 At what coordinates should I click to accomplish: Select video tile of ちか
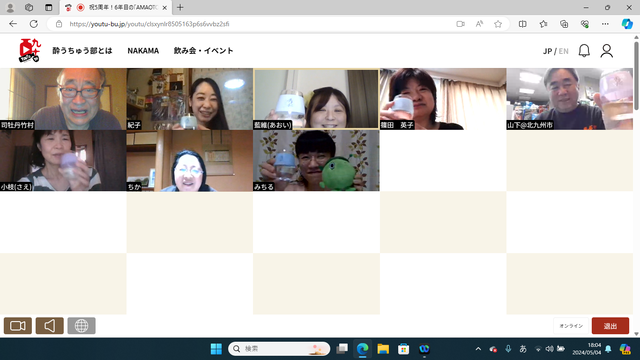coord(190,160)
